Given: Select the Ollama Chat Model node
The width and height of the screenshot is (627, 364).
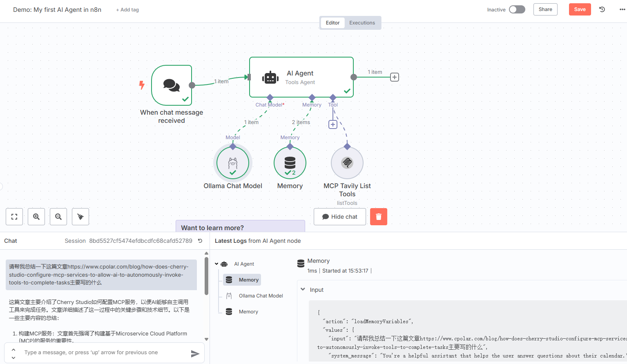Looking at the screenshot, I should pos(233,163).
